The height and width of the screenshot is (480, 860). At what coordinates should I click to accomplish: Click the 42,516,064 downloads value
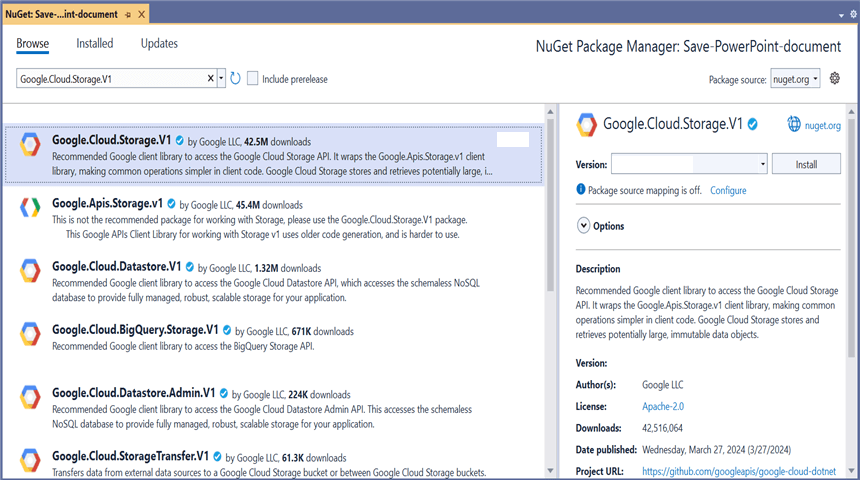tap(662, 428)
